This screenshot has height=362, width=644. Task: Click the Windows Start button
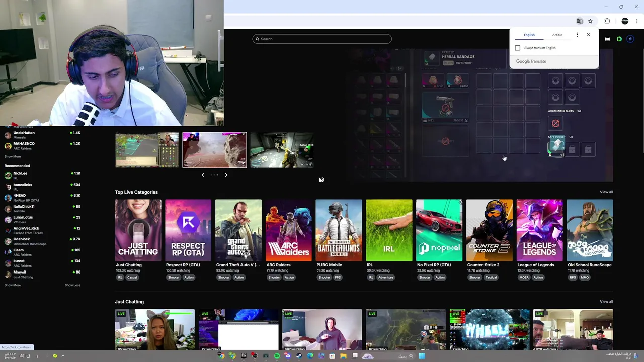tap(422, 356)
